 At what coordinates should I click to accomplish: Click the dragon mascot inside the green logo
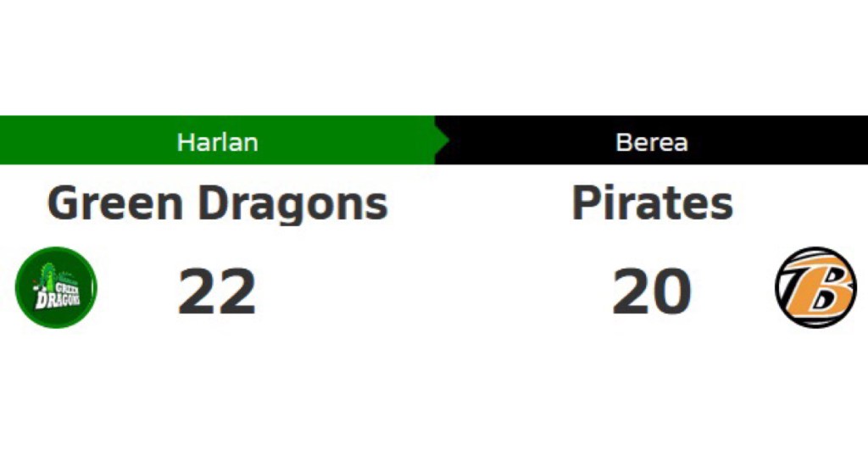click(x=49, y=275)
